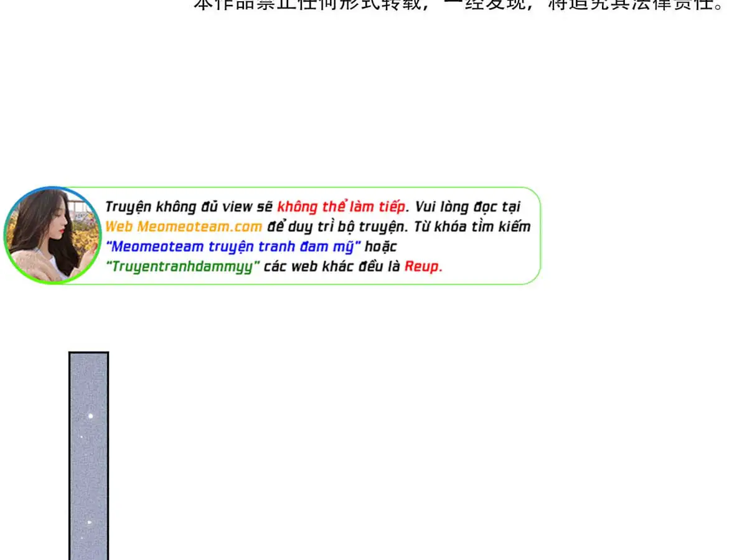
Task: Click the Chinese copyright notice at top
Action: tap(459, 5)
